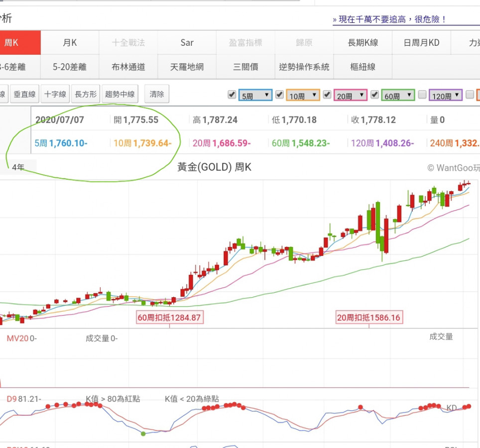Viewport: 480px width, 448px height.
Task: Toggle the 10周 moving average checkbox
Action: [279, 95]
